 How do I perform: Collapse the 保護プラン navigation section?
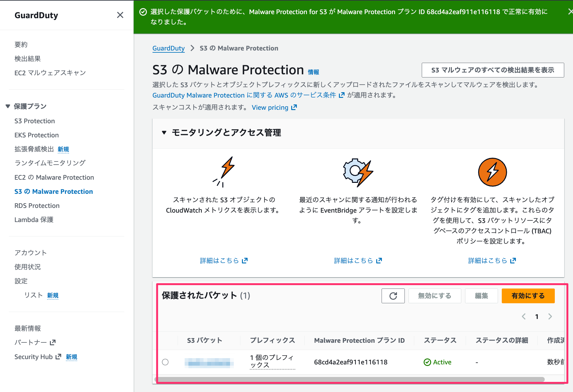[x=8, y=106]
